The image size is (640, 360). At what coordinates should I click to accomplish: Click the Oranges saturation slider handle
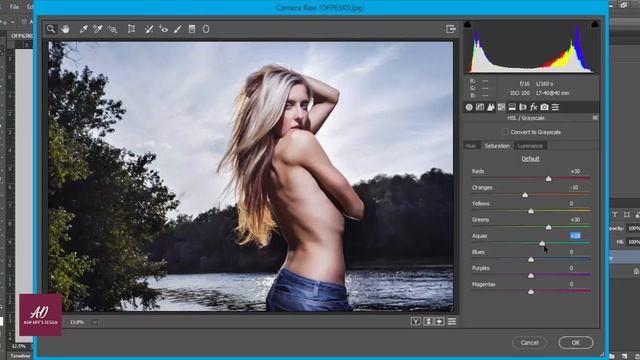(525, 195)
